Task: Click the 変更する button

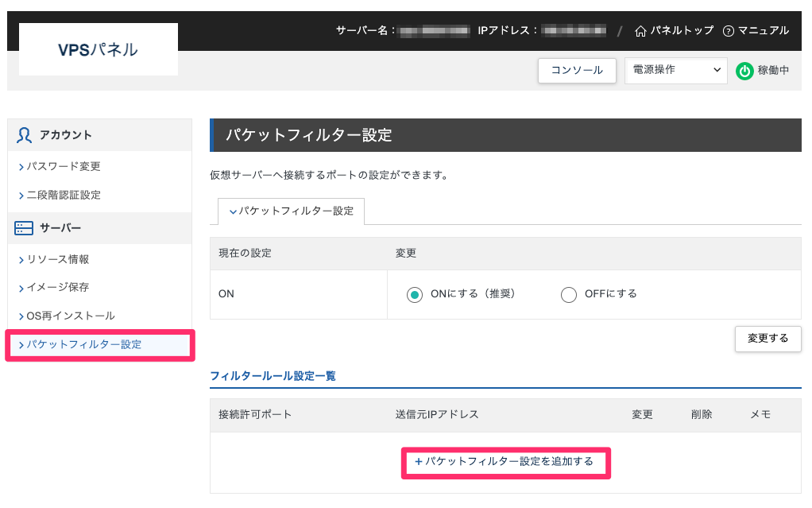Action: [x=768, y=339]
